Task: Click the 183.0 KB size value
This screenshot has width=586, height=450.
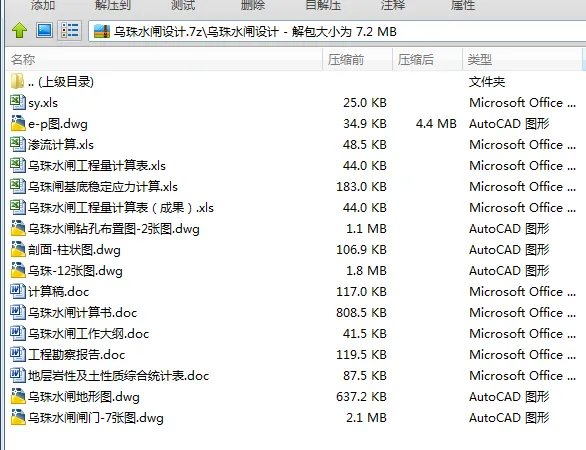Action: coord(361,187)
